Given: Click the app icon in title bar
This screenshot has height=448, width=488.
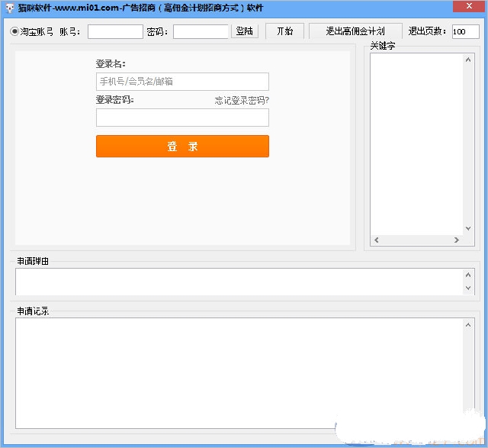Looking at the screenshot, I should pos(10,8).
